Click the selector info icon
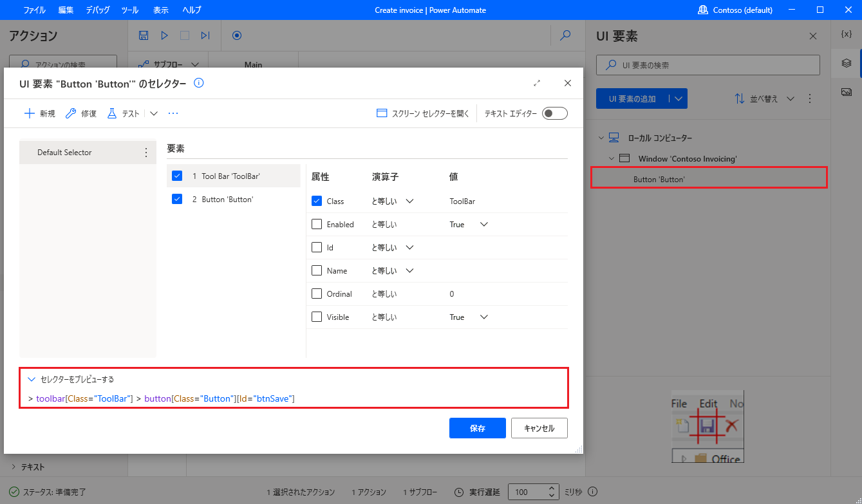The image size is (862, 504). (199, 83)
